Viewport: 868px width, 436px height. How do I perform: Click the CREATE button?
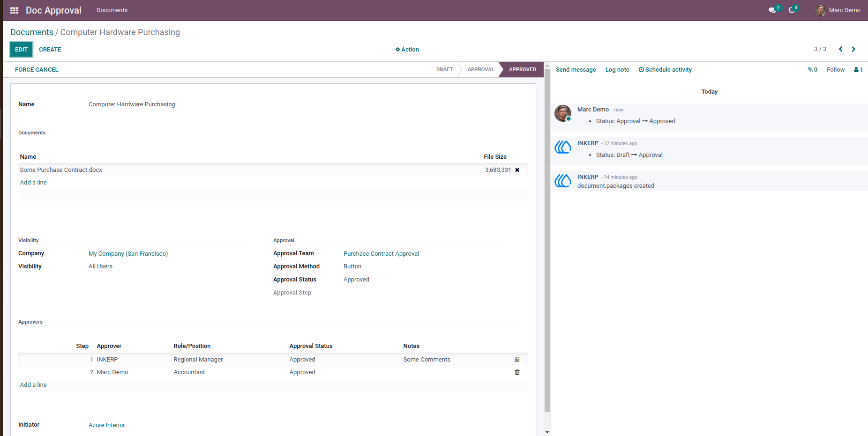click(50, 50)
